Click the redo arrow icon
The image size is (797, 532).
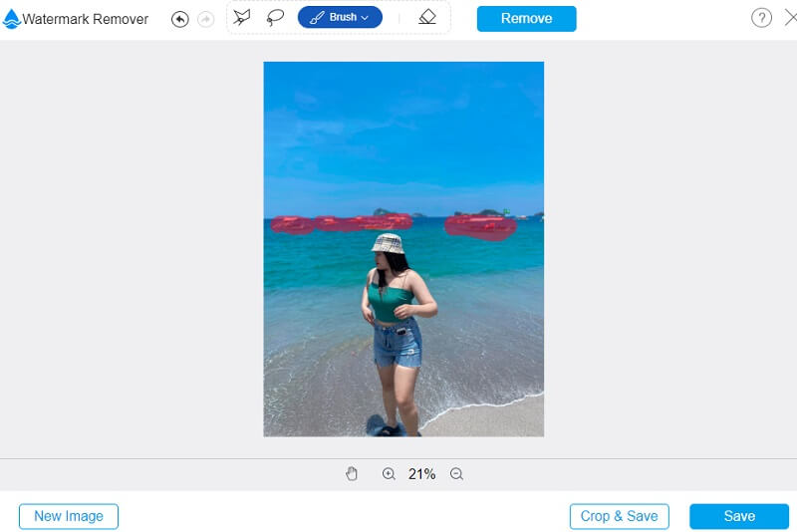(x=206, y=19)
